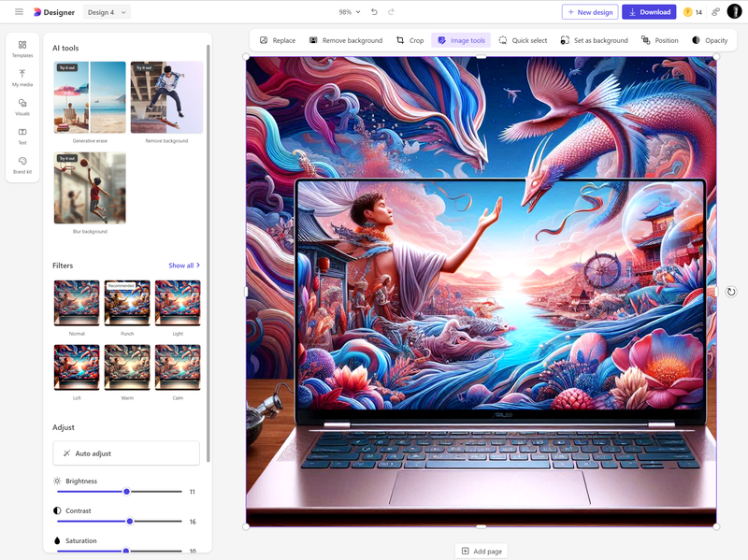Screen dimensions: 748x560
Task: Open the Text sidebar tool
Action: click(x=22, y=136)
